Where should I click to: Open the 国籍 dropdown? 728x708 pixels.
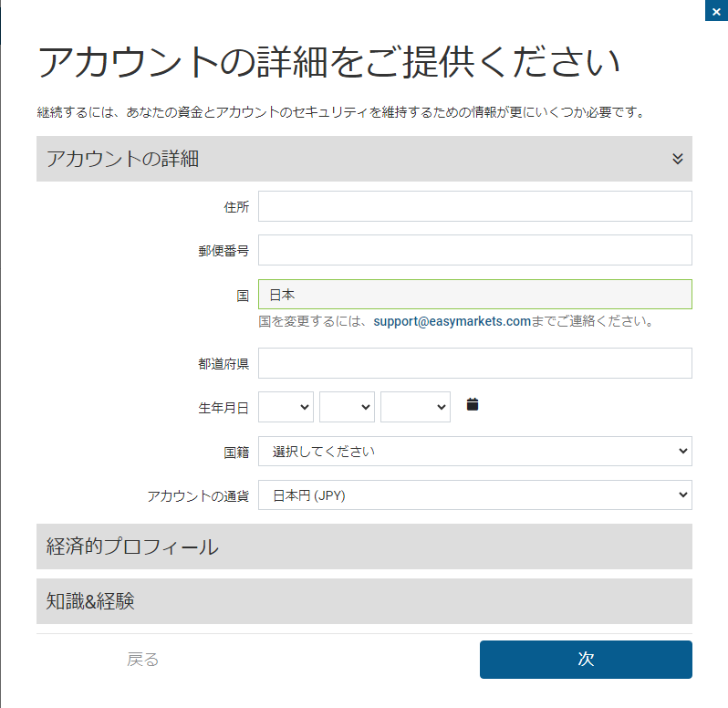[x=474, y=451]
